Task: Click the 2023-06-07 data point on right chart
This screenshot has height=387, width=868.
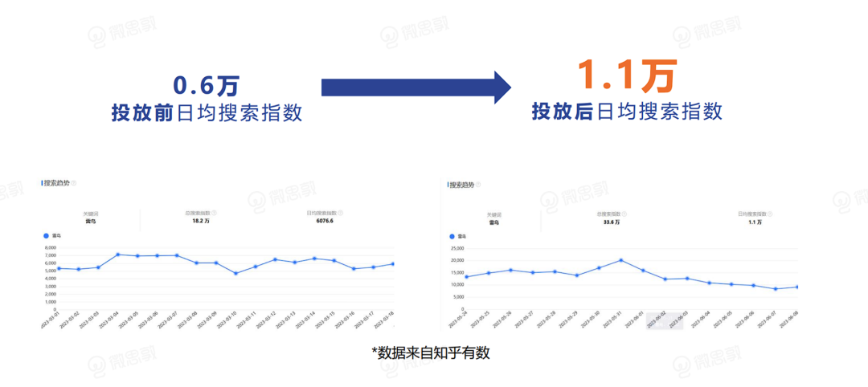Action: [x=776, y=289]
